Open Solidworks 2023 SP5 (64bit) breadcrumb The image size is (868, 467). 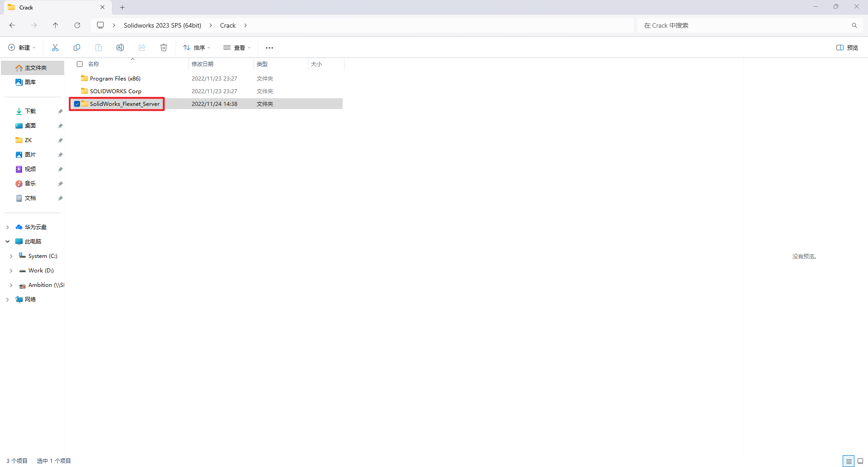pos(162,25)
